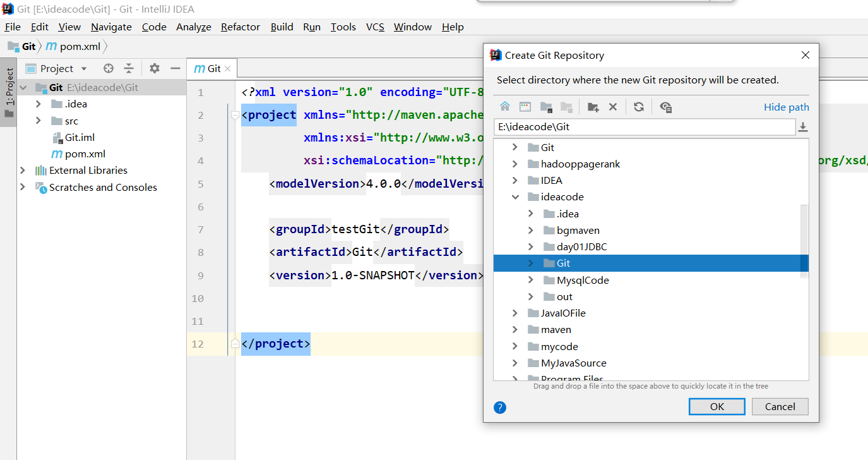Expand hadooppagerank folder in dialog tree
This screenshot has width=868, height=460.
515,164
